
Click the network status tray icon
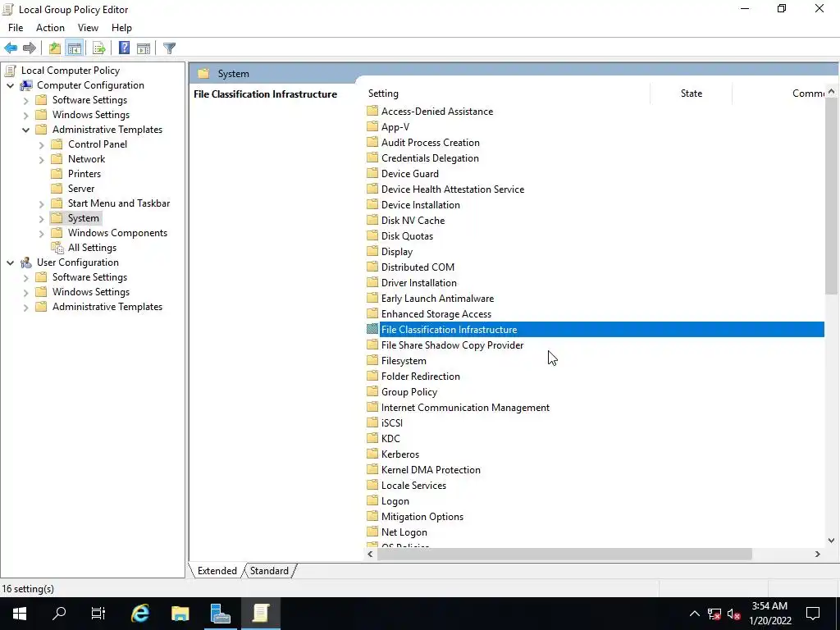pos(714,614)
